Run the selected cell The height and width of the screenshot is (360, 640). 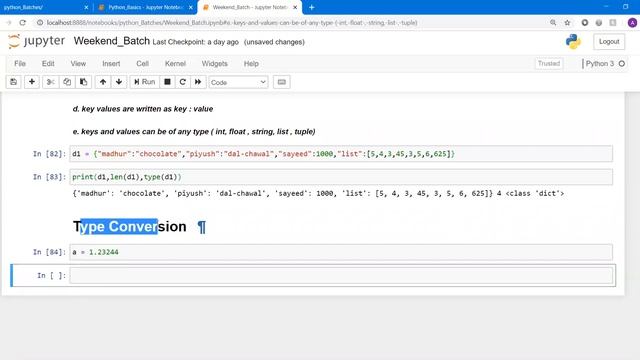click(144, 82)
